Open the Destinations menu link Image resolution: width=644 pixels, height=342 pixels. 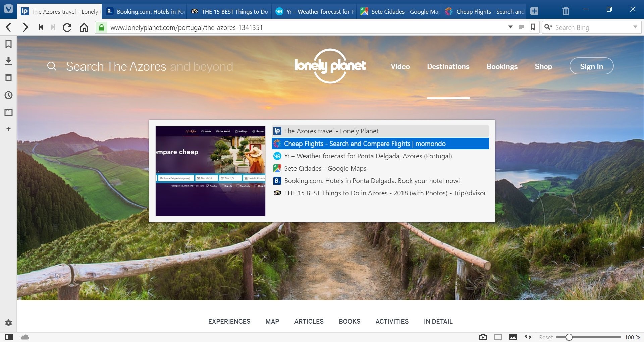448,66
